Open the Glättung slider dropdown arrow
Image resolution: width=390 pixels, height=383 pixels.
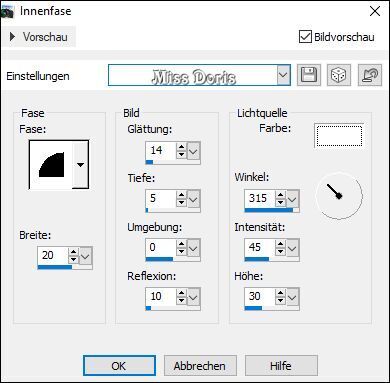(x=193, y=151)
